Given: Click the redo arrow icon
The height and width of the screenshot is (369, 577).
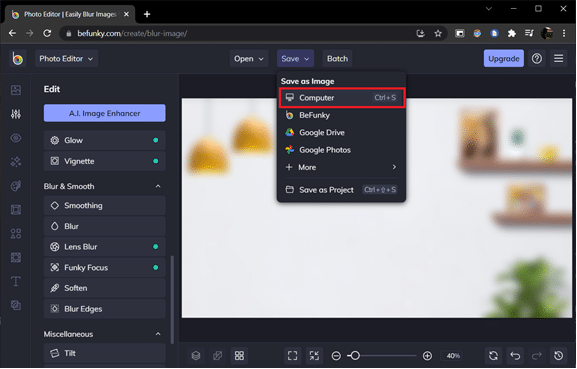Looking at the screenshot, I should (537, 356).
